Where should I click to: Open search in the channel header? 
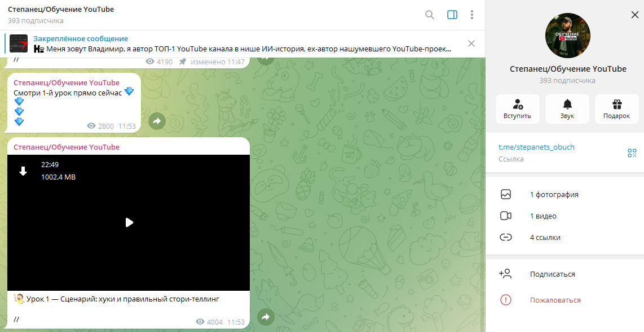(430, 15)
